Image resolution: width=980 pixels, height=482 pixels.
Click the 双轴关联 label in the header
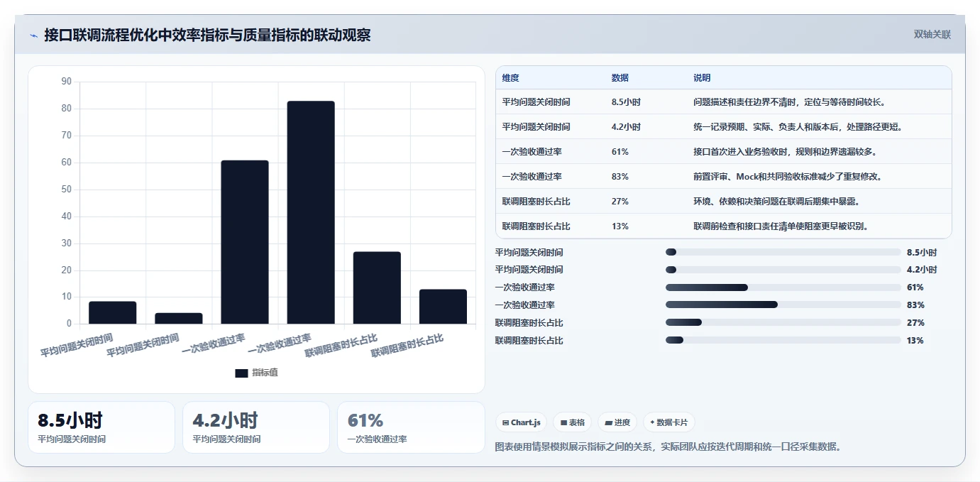(932, 34)
